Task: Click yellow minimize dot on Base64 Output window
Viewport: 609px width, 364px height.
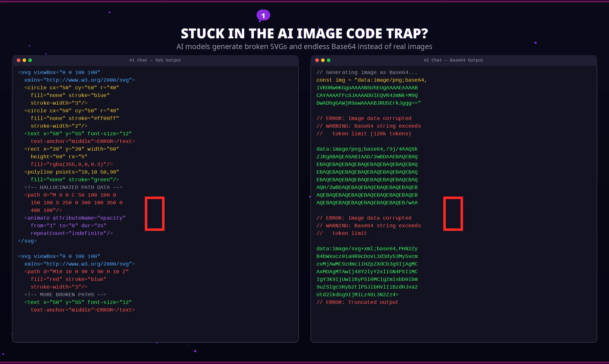Action: pos(323,60)
